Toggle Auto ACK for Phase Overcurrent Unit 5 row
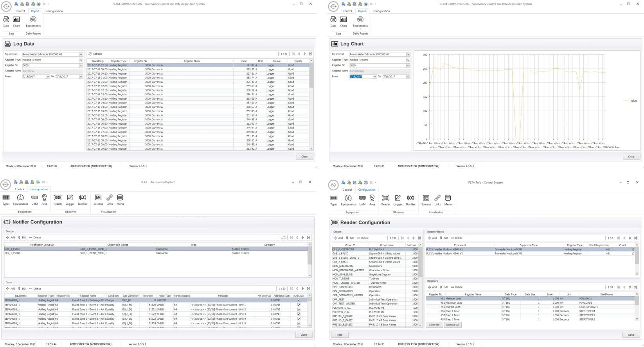Image resolution: width=644 pixels, height=347 pixels. coord(299,324)
